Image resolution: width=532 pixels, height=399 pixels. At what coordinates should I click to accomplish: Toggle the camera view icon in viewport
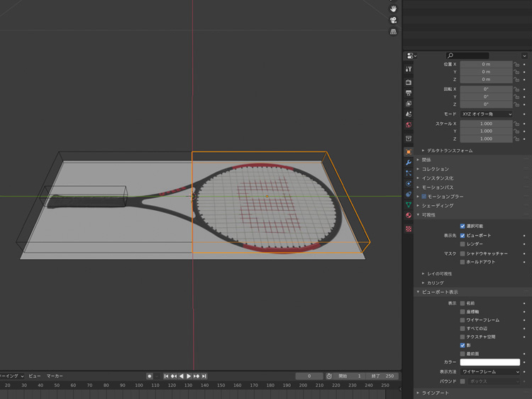393,20
